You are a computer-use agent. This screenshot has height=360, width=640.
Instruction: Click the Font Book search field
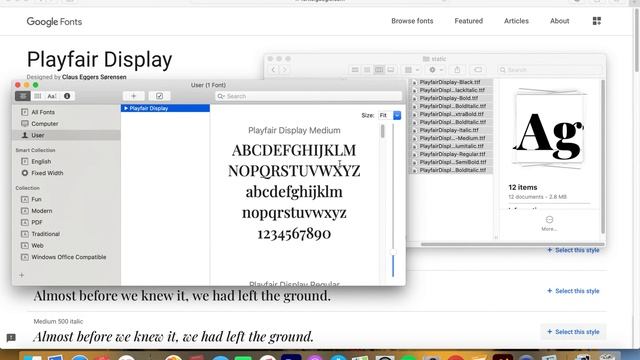(309, 96)
